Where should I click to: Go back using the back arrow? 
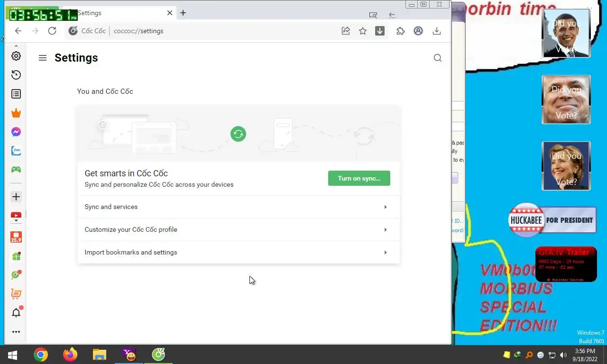click(x=18, y=31)
